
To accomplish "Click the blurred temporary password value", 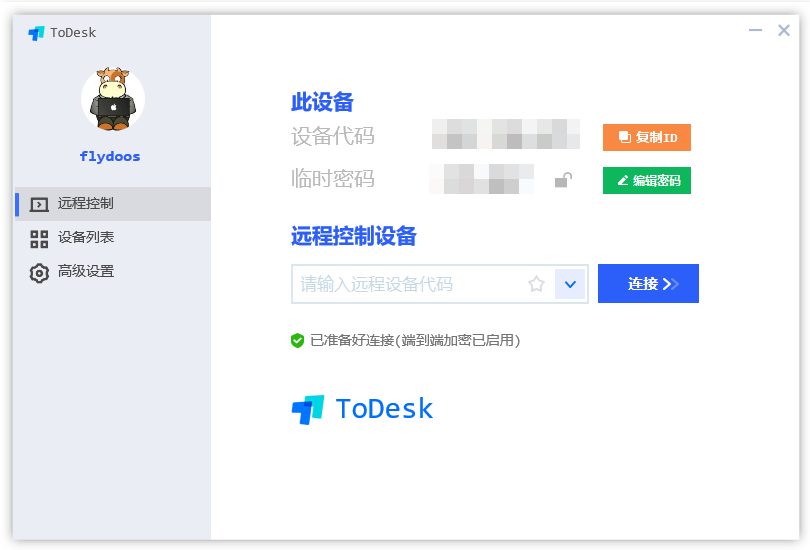I will pyautogui.click(x=481, y=179).
